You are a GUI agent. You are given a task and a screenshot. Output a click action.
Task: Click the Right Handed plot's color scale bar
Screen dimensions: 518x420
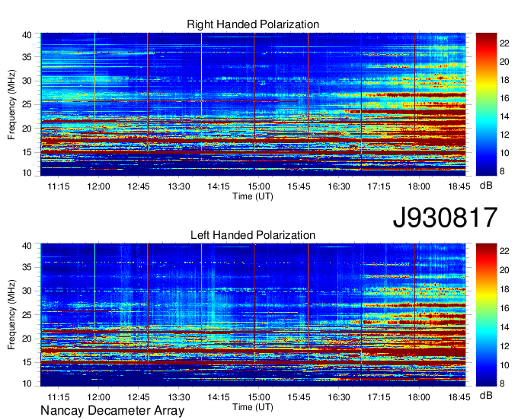486,104
